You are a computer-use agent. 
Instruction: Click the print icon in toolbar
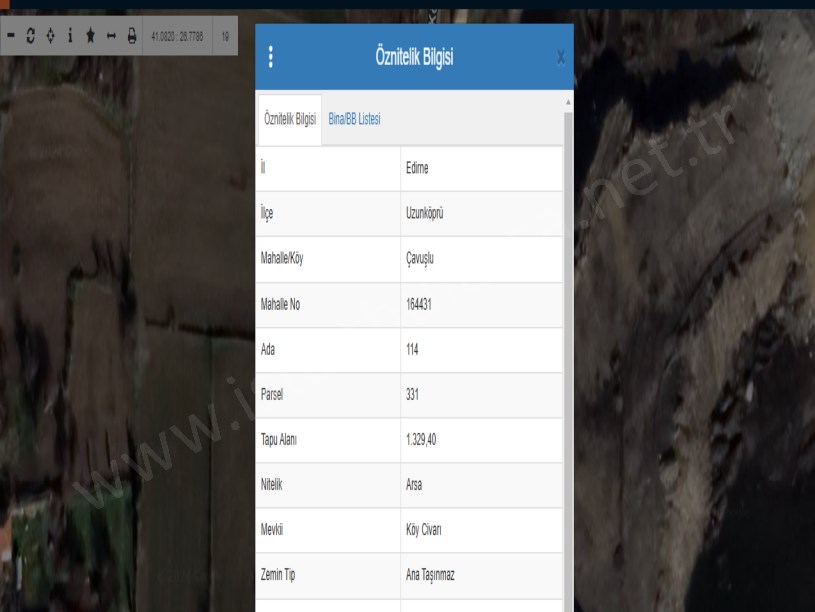[x=131, y=35]
